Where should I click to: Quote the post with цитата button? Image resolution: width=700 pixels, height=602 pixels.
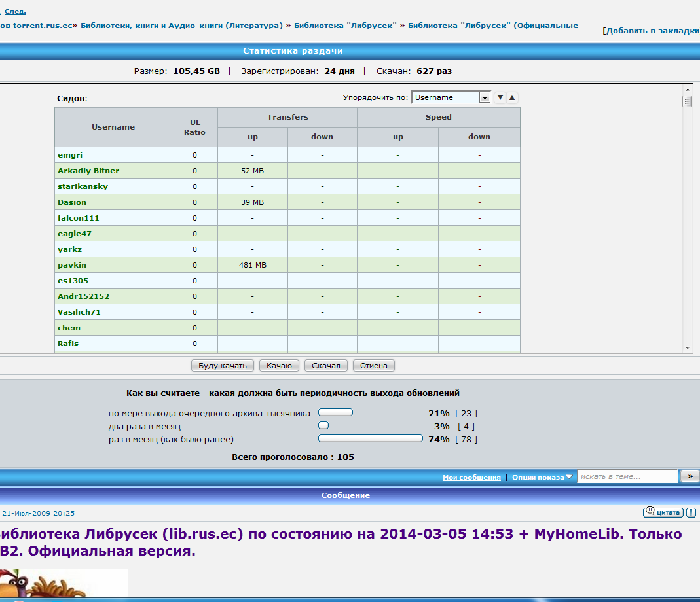point(663,512)
